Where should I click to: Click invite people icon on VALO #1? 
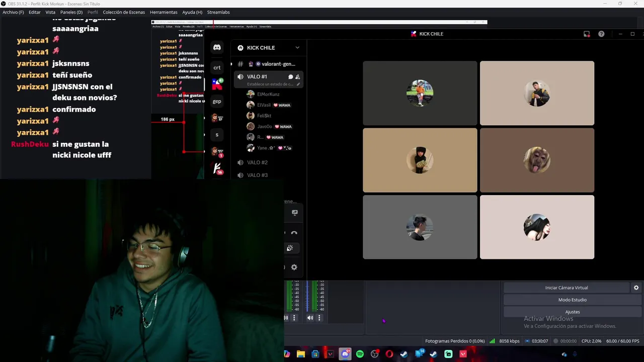click(297, 77)
